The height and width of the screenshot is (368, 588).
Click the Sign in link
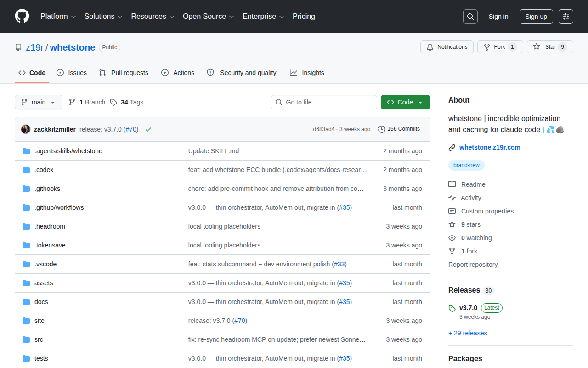498,17
